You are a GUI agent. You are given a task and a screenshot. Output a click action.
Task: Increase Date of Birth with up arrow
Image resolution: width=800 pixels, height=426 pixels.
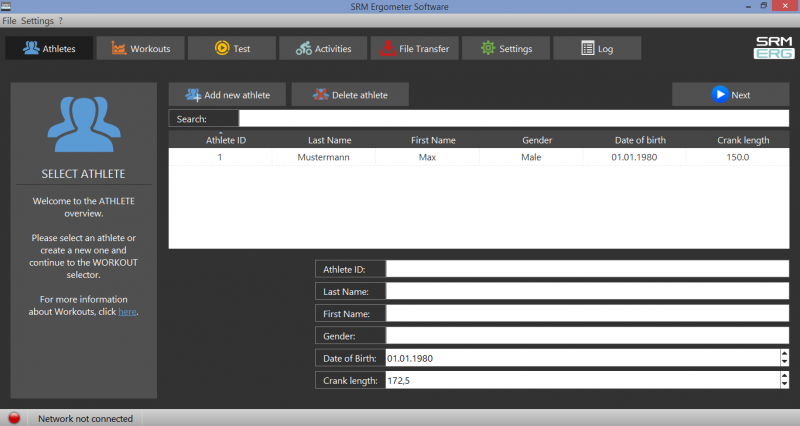(x=784, y=354)
